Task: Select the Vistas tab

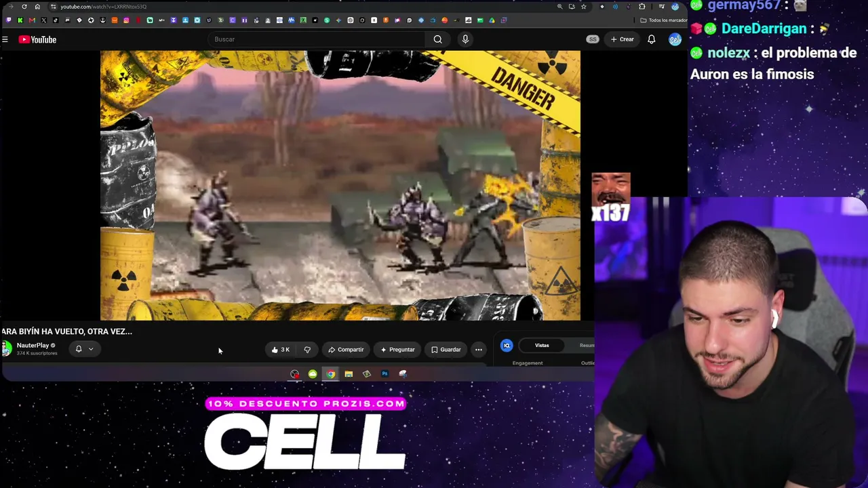Action: pyautogui.click(x=542, y=346)
